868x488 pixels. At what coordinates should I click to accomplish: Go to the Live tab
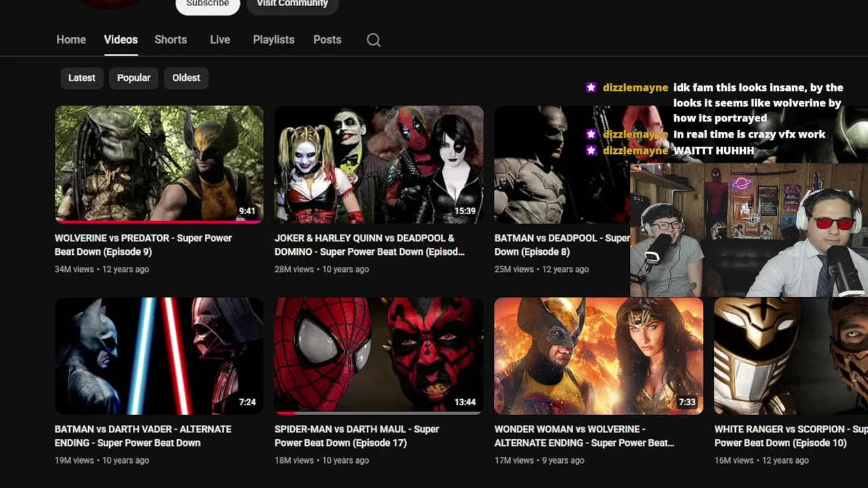pos(220,39)
